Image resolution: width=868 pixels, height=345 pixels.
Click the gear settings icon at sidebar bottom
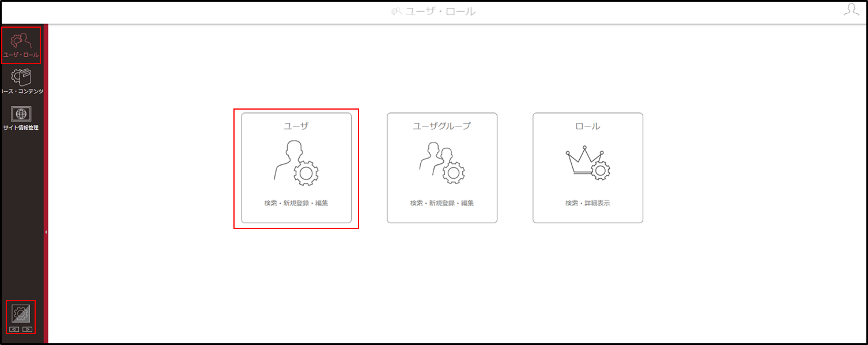tap(21, 313)
